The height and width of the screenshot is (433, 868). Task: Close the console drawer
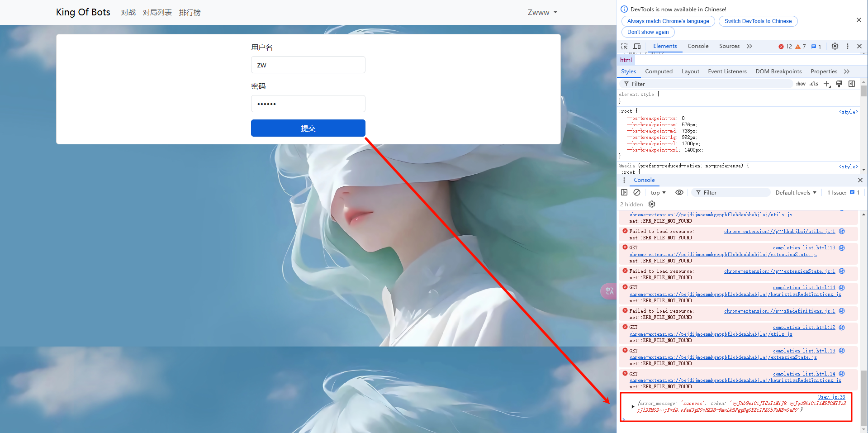[x=860, y=180]
